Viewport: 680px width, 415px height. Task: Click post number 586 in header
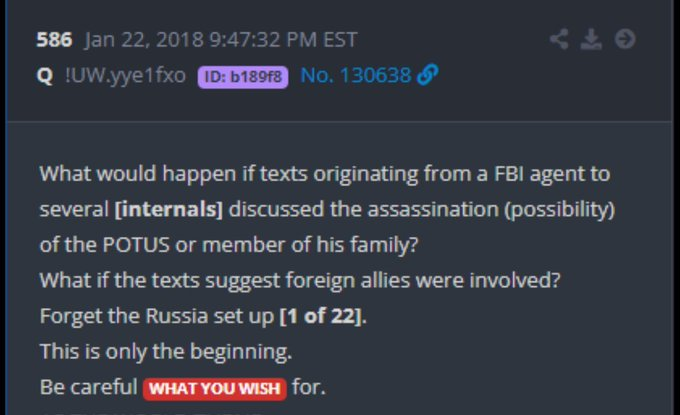pos(53,41)
